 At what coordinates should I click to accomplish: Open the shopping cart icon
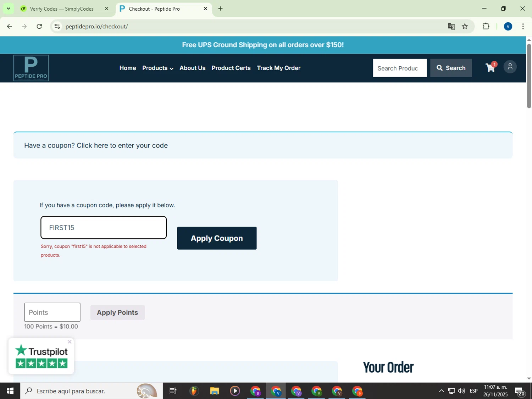[491, 67]
